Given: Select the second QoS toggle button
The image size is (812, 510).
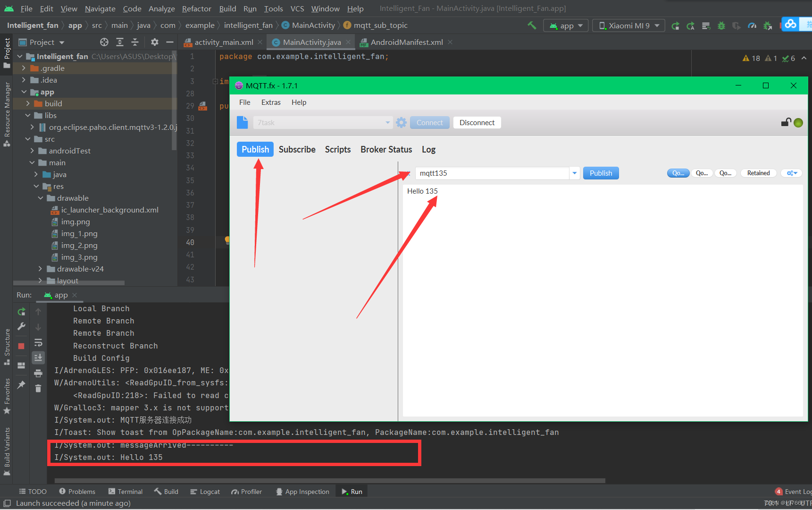Looking at the screenshot, I should click(x=702, y=173).
